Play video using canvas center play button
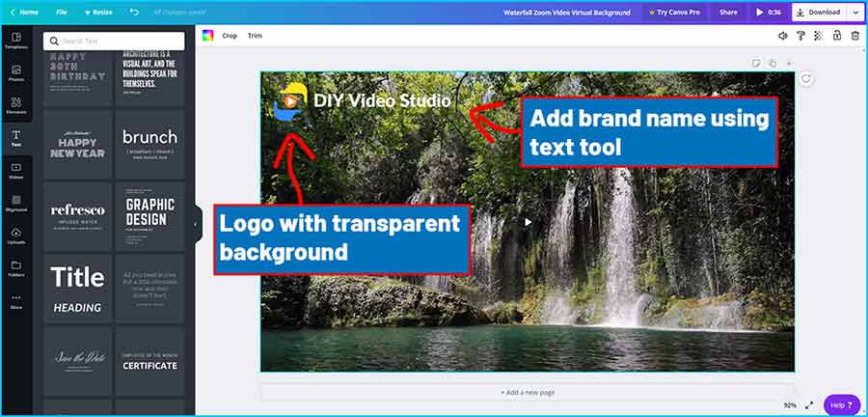Image resolution: width=868 pixels, height=417 pixels. click(x=529, y=221)
